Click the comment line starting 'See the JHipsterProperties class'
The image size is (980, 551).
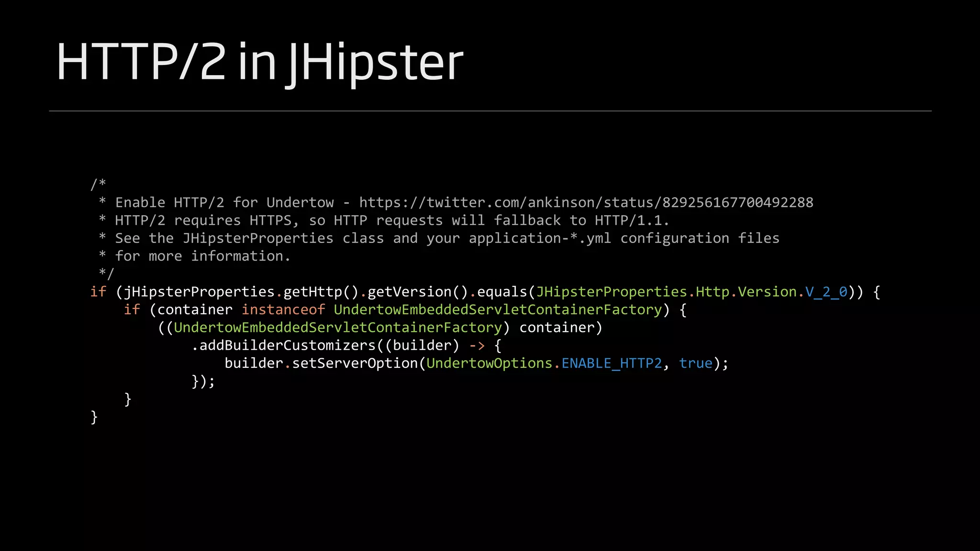(x=439, y=238)
